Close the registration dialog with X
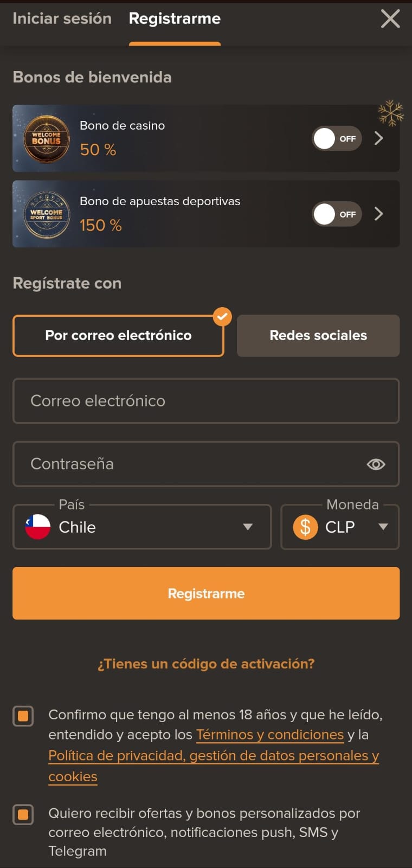 tap(390, 19)
